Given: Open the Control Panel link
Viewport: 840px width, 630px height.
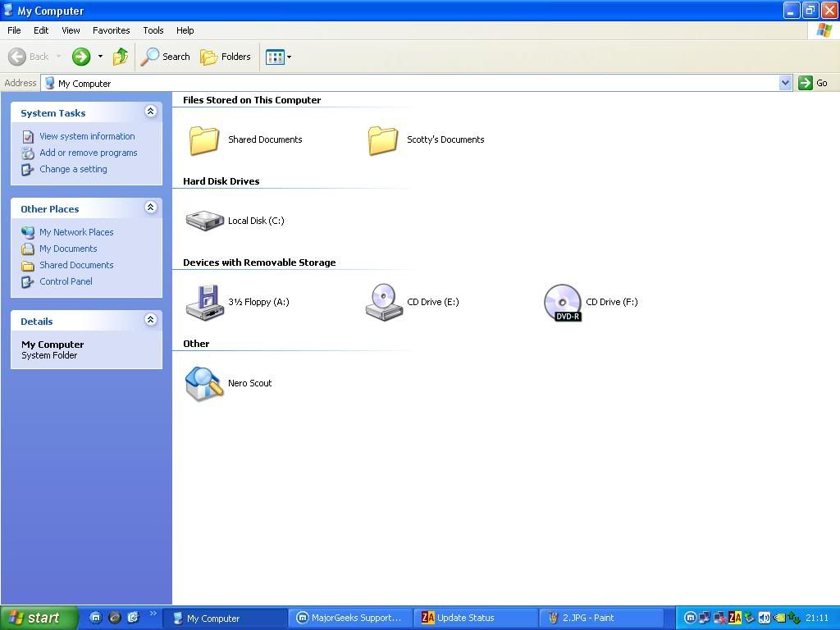Looking at the screenshot, I should [x=66, y=281].
